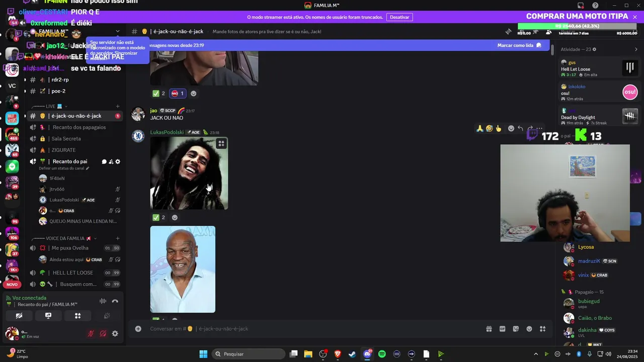Dismiss the streamer mode banner
The height and width of the screenshot is (362, 644).
click(635, 17)
